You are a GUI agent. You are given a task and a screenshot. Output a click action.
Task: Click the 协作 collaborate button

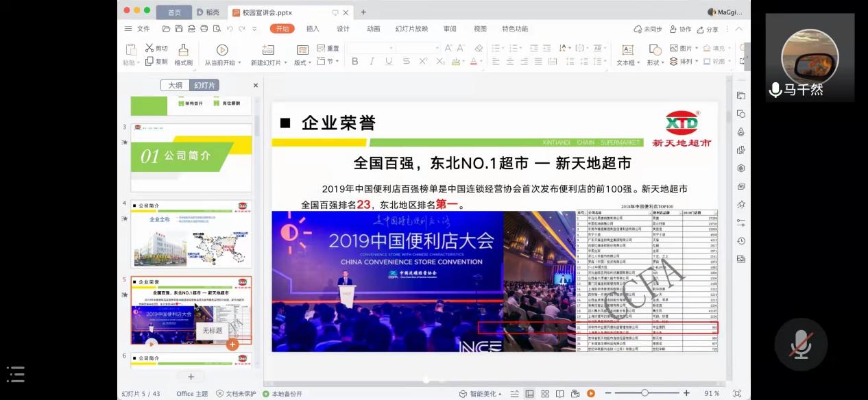(x=679, y=29)
